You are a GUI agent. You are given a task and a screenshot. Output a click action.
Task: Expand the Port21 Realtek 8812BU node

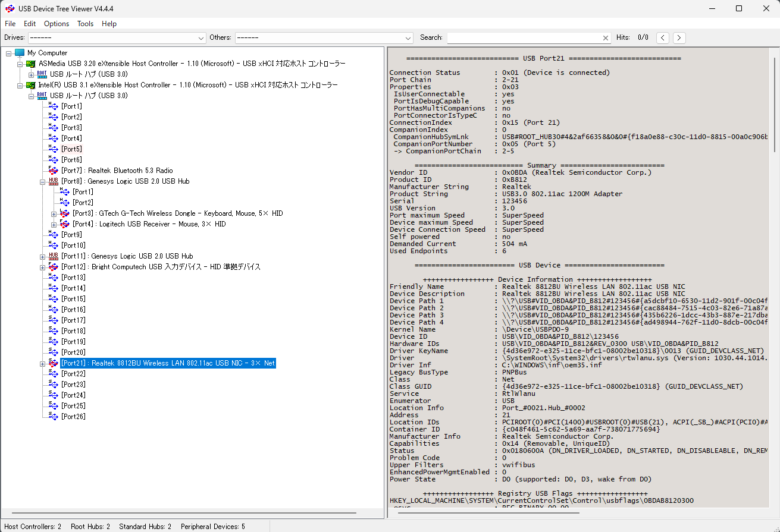[x=43, y=363]
